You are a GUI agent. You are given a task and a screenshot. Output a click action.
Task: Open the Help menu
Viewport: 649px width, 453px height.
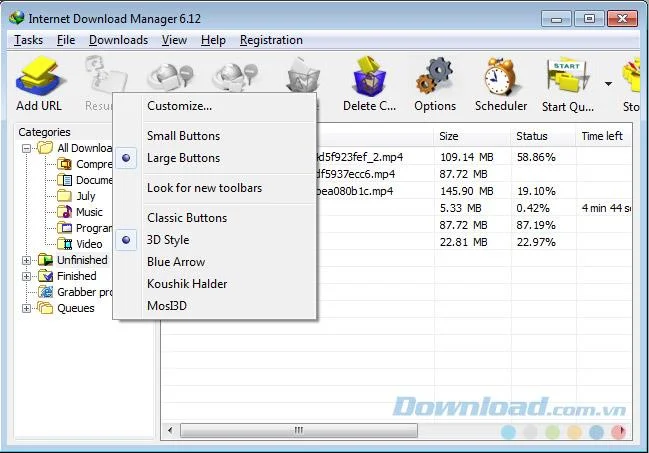pos(213,40)
